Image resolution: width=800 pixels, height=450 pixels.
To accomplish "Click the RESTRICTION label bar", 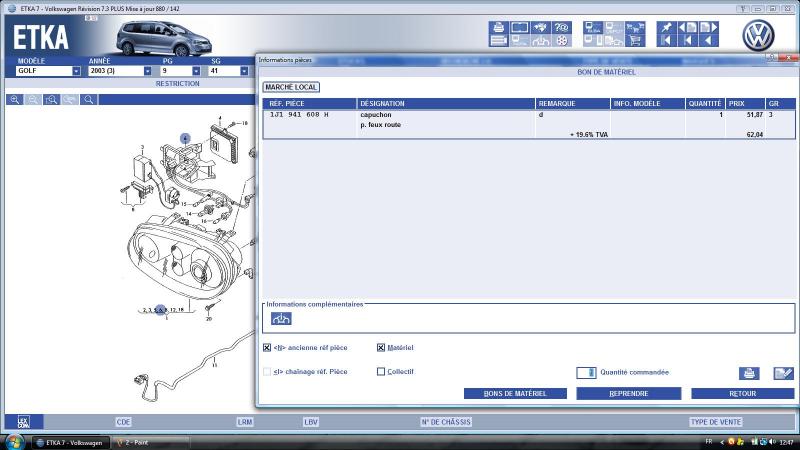I will point(178,83).
